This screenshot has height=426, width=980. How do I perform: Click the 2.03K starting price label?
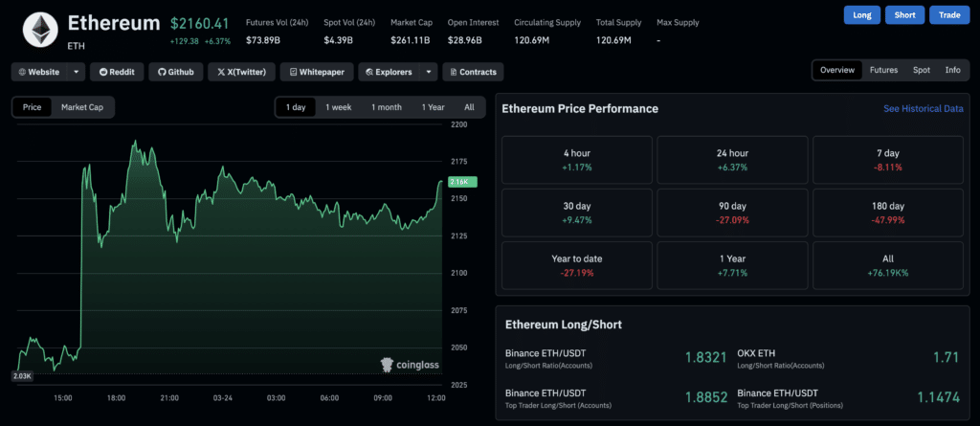(x=21, y=376)
